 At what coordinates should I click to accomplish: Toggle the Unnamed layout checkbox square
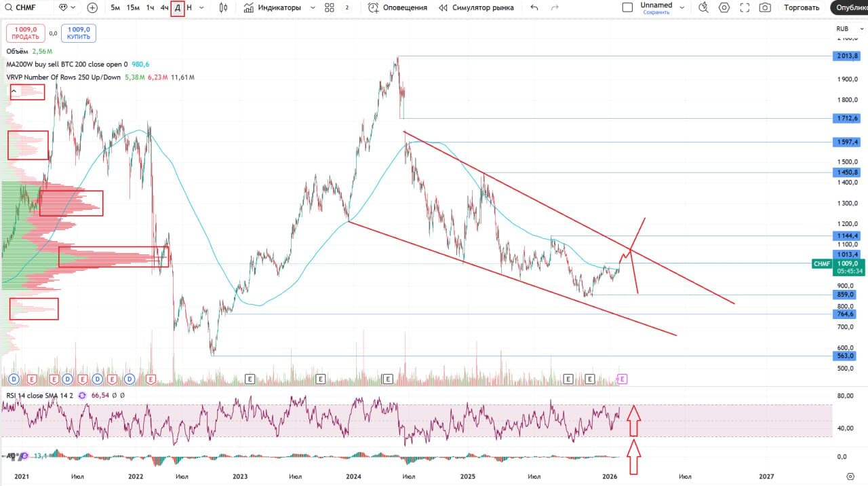[x=627, y=7]
